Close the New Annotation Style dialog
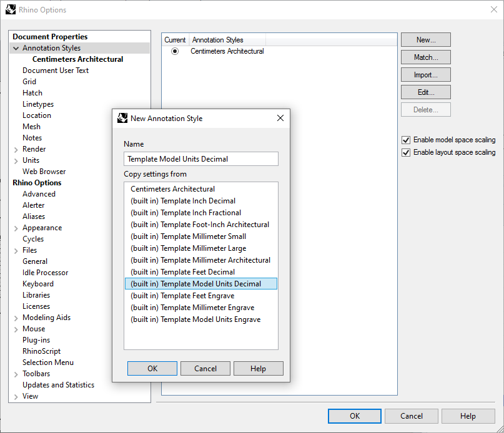The height and width of the screenshot is (433, 504). [280, 118]
